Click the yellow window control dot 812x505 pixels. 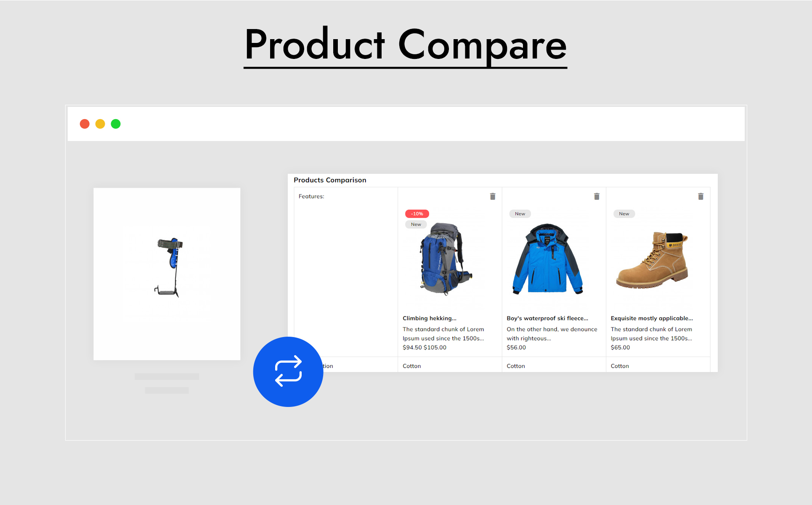click(x=100, y=124)
